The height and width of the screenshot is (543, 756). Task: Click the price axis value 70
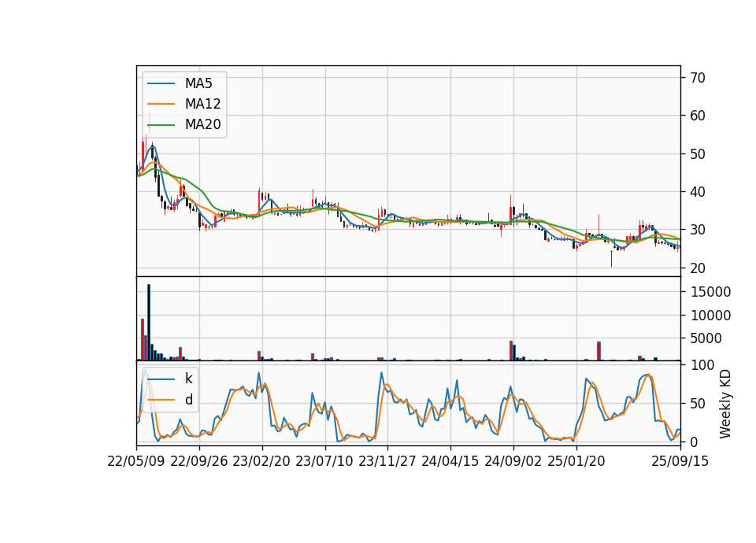697,78
